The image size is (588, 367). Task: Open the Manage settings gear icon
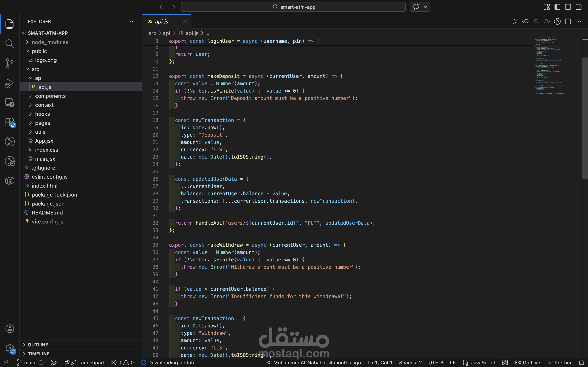9,348
